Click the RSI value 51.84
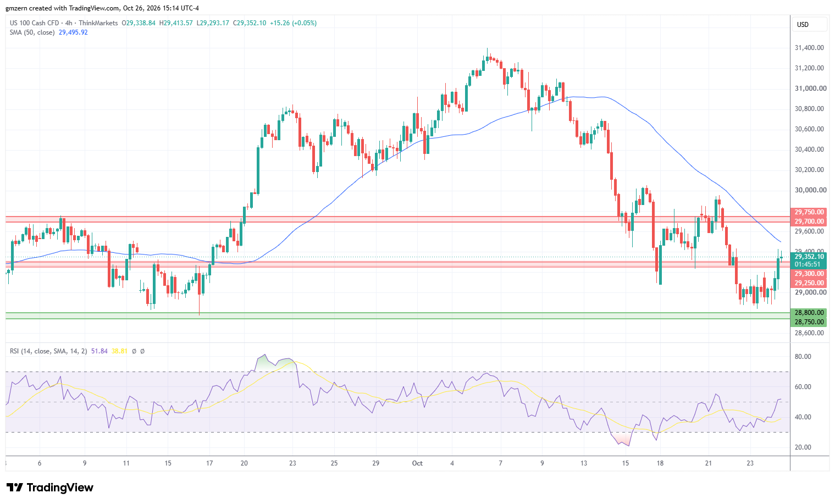The height and width of the screenshot is (504, 835). click(99, 351)
